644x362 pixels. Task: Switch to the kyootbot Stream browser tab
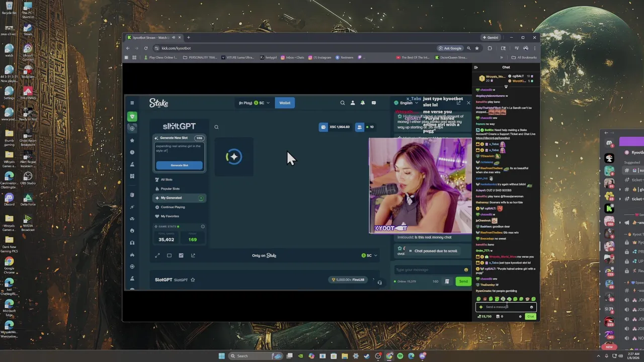[x=153, y=38]
